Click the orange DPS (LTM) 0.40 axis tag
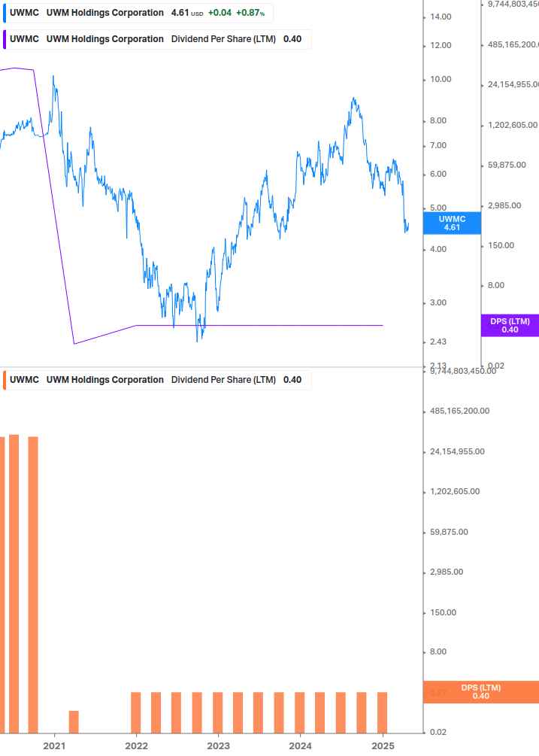Viewport: 539px width, 756px height. pos(480,692)
